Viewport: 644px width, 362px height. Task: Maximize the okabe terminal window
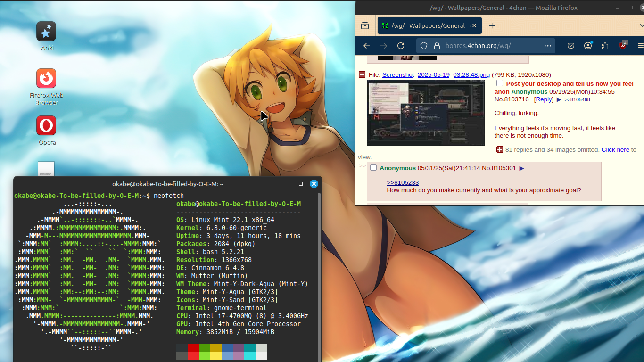[x=301, y=184]
